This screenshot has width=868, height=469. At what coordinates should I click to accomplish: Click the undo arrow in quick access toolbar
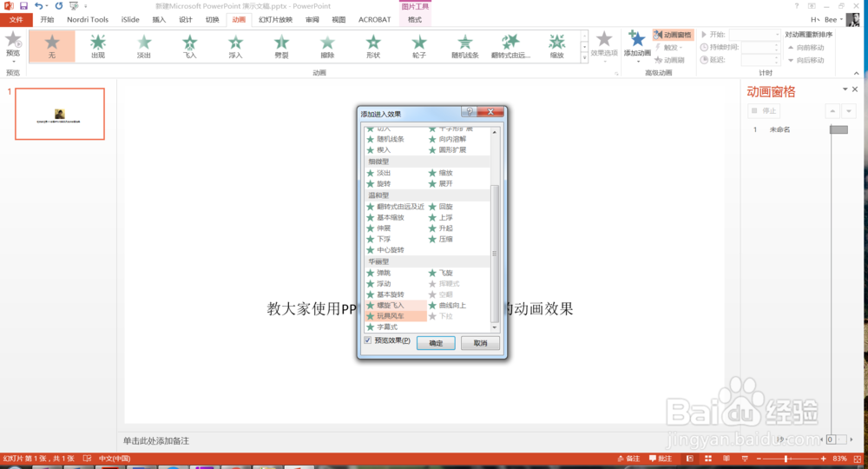39,6
